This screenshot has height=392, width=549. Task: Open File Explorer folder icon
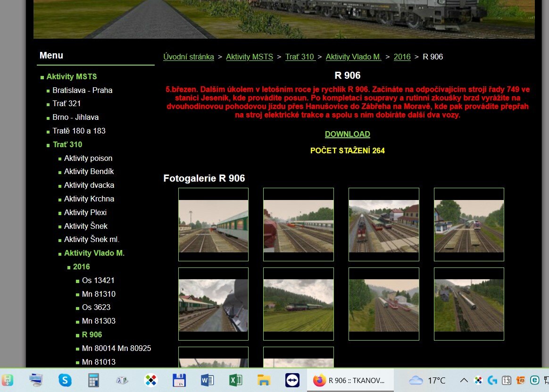click(x=264, y=380)
